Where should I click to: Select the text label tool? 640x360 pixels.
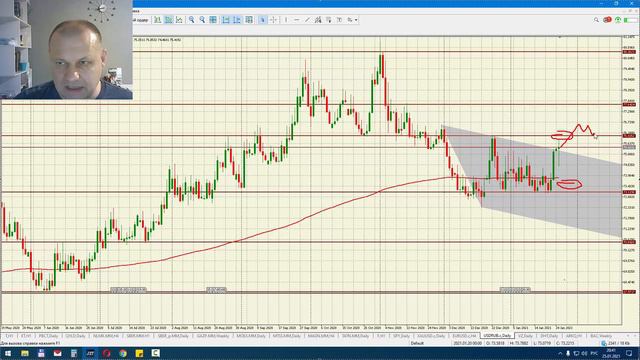pos(339,20)
